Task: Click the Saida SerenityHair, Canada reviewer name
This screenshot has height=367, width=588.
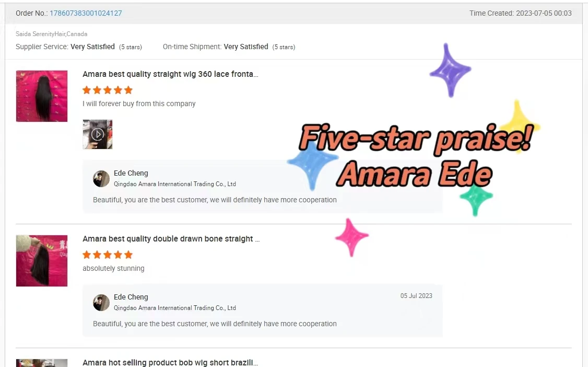Action: click(x=51, y=34)
